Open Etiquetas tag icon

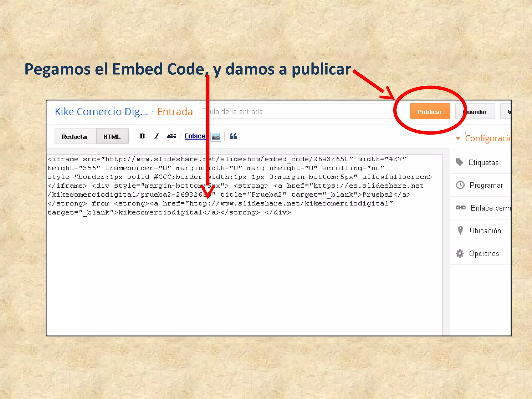click(x=460, y=162)
